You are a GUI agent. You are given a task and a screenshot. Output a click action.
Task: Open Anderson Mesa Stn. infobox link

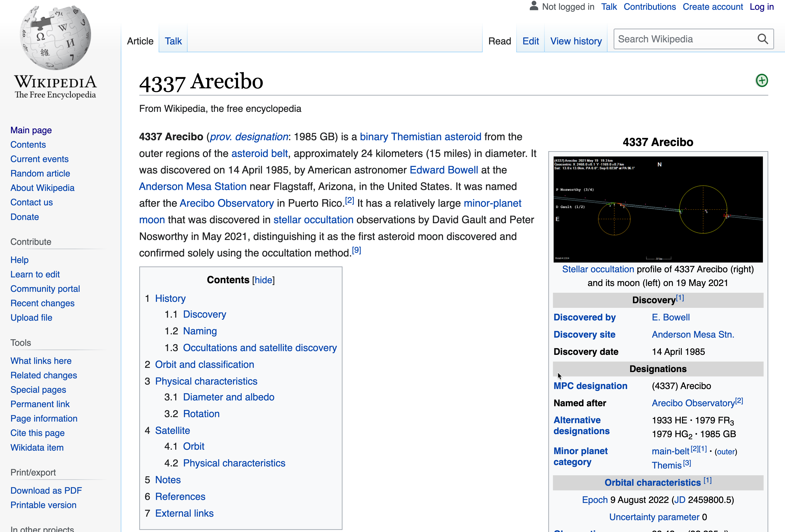coord(692,334)
